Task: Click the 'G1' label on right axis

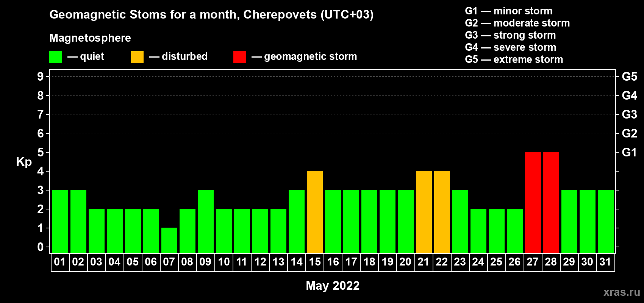Action: [x=630, y=152]
